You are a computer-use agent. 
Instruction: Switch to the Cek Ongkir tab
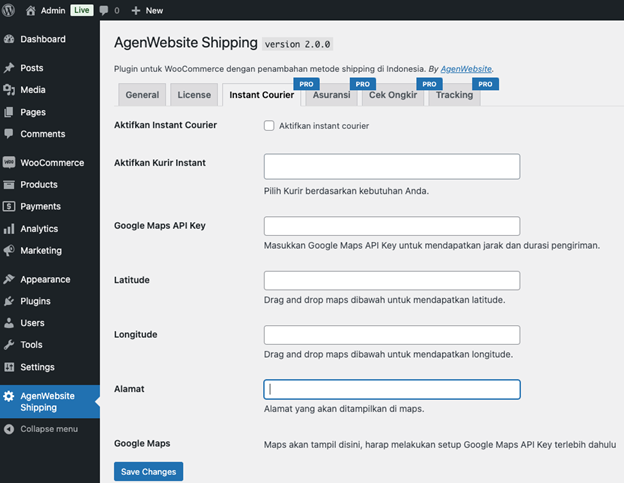click(392, 95)
